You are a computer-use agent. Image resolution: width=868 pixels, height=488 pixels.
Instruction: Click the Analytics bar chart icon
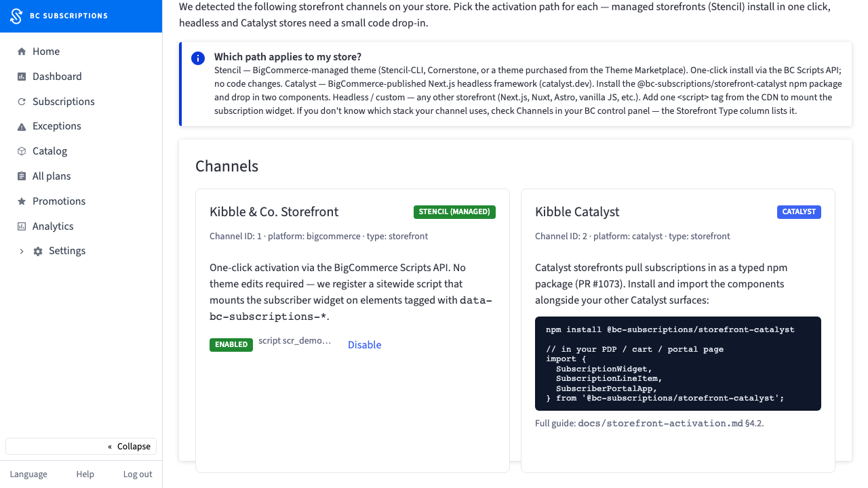click(x=22, y=226)
